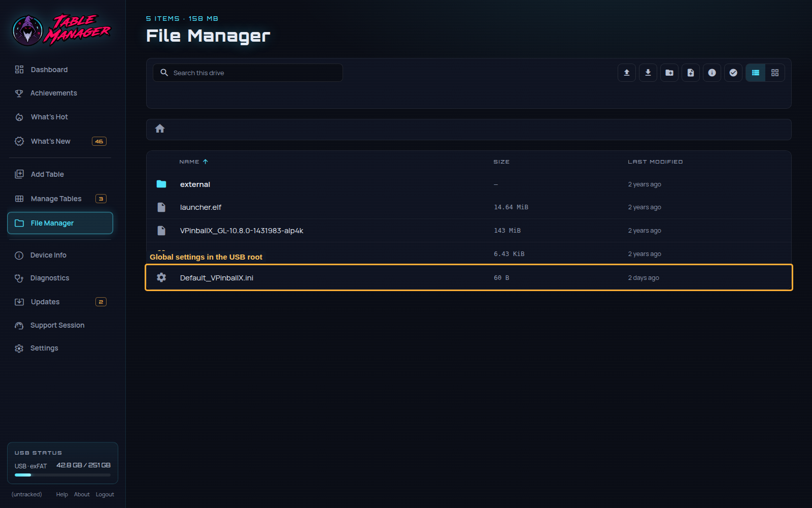The width and height of the screenshot is (812, 508).
Task: Switch to grid view
Action: [x=775, y=73]
